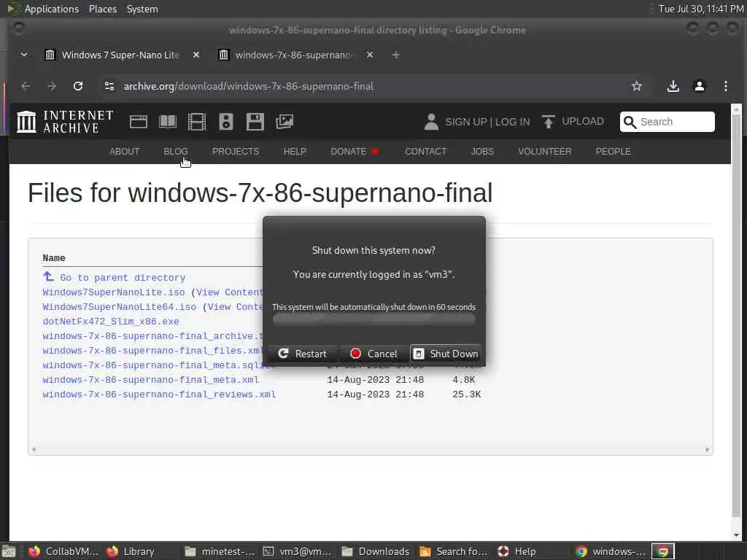Download Windows7SuperNanoLite.iso file
This screenshot has height=560, width=747.
point(113,292)
